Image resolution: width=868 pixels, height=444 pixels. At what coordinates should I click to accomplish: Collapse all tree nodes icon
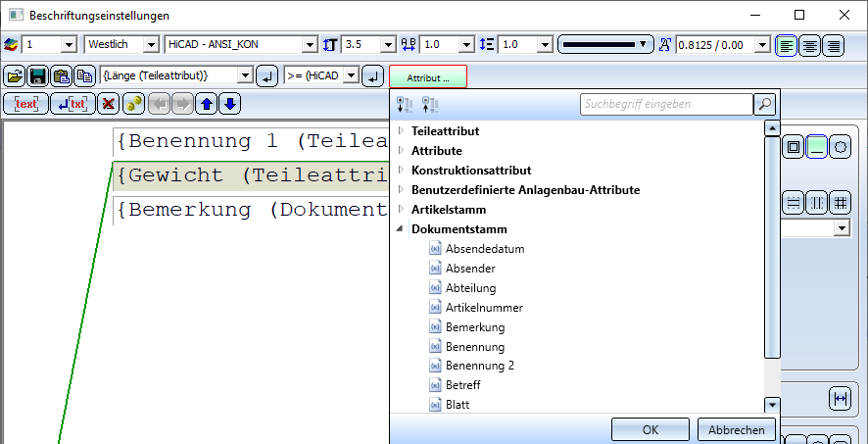pyautogui.click(x=430, y=104)
